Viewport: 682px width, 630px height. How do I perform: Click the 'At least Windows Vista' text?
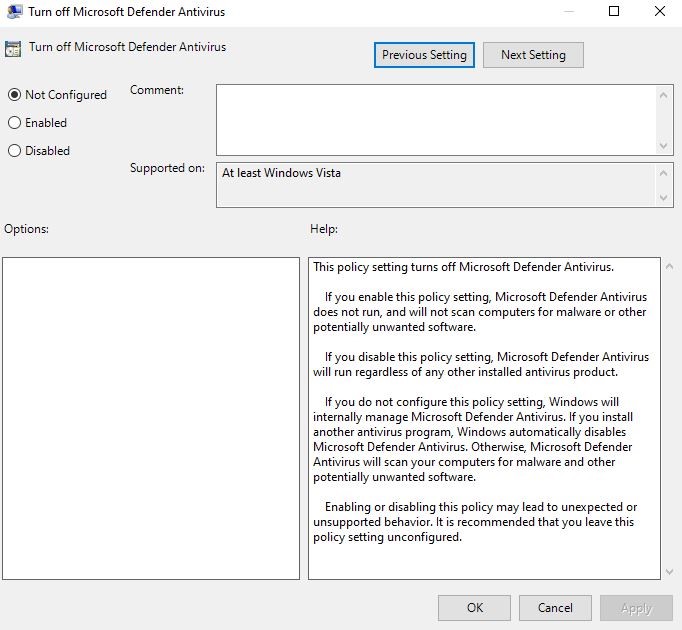pyautogui.click(x=281, y=173)
